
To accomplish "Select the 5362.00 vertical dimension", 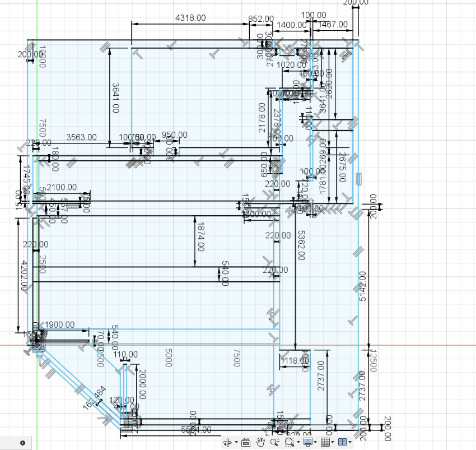I will [x=301, y=245].
